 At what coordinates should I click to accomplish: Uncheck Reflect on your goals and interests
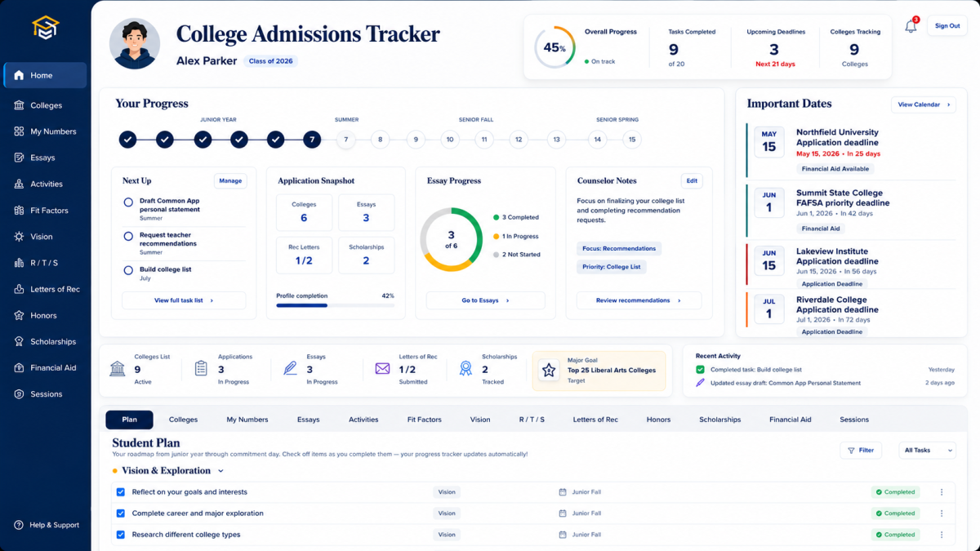tap(121, 492)
